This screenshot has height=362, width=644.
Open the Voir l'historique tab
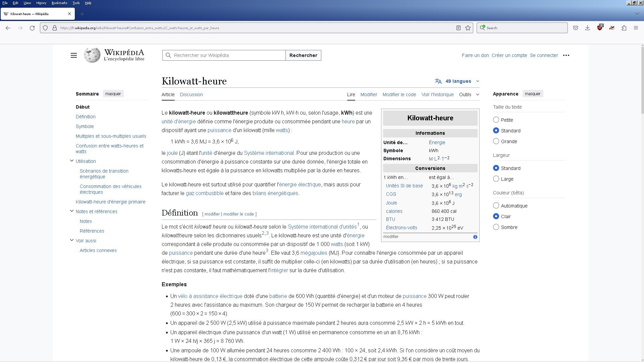point(437,95)
